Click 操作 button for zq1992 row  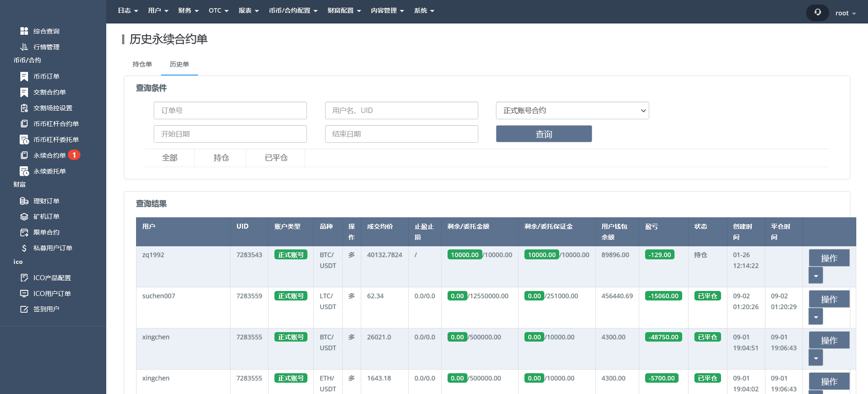point(829,258)
